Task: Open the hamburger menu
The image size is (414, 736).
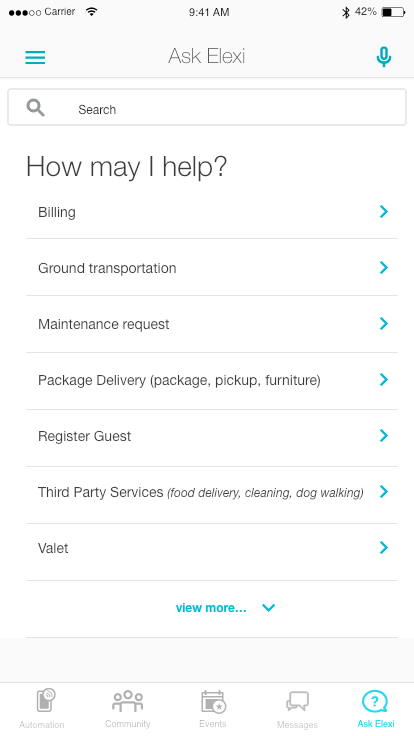Action: point(35,57)
